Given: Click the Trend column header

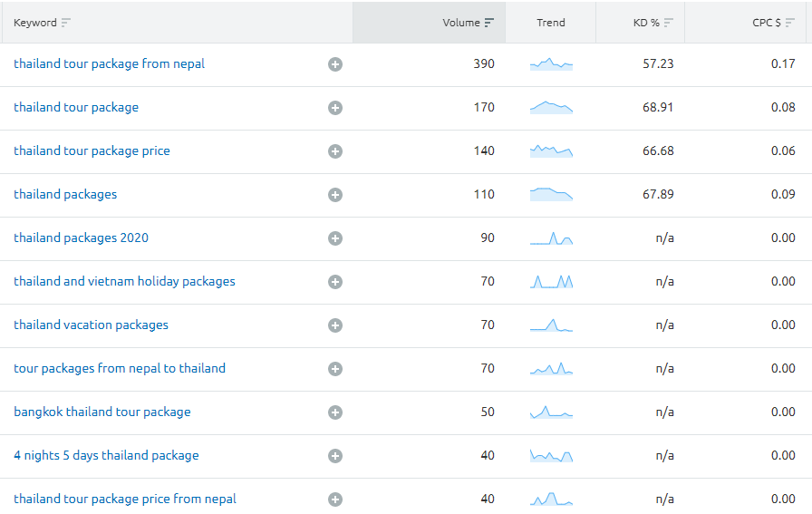Looking at the screenshot, I should tap(550, 23).
